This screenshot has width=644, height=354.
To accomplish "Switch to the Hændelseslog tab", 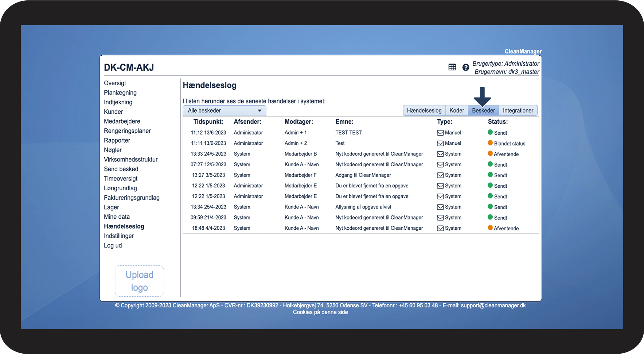I will pyautogui.click(x=424, y=110).
